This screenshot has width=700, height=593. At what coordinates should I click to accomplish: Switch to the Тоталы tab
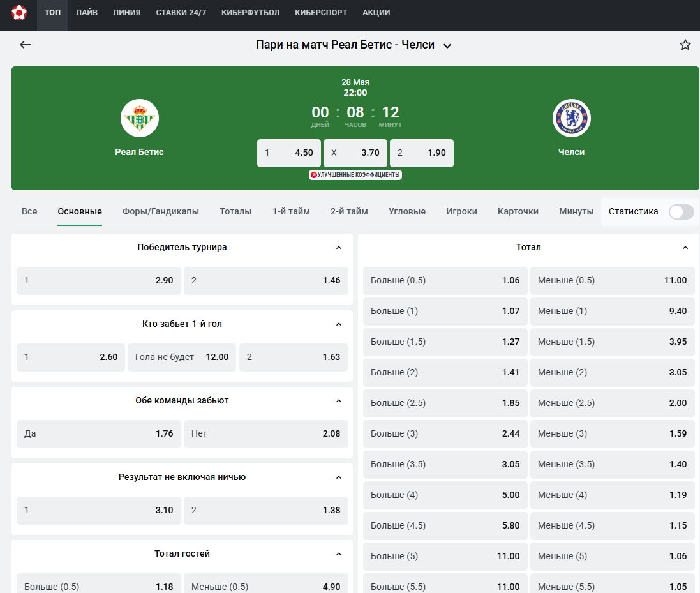235,212
